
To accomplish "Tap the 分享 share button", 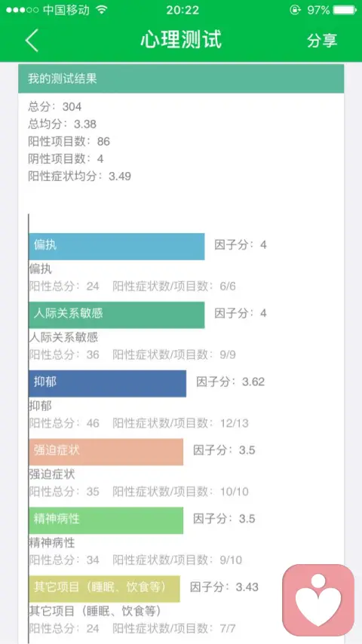I will [322, 40].
